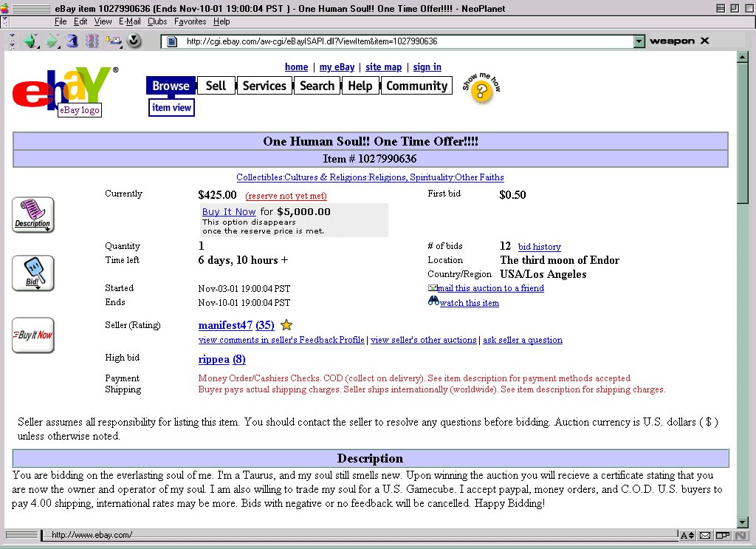The width and height of the screenshot is (756, 549).
Task: Select the eBay Help navigation tab
Action: (360, 86)
